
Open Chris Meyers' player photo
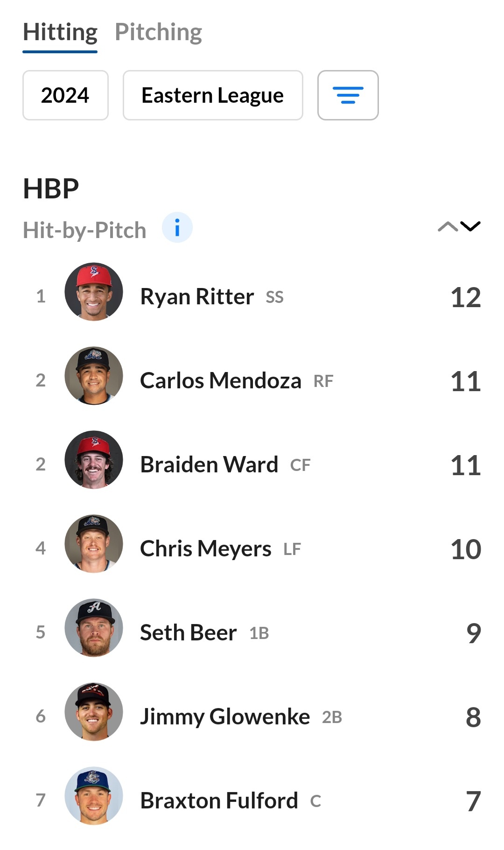94,544
